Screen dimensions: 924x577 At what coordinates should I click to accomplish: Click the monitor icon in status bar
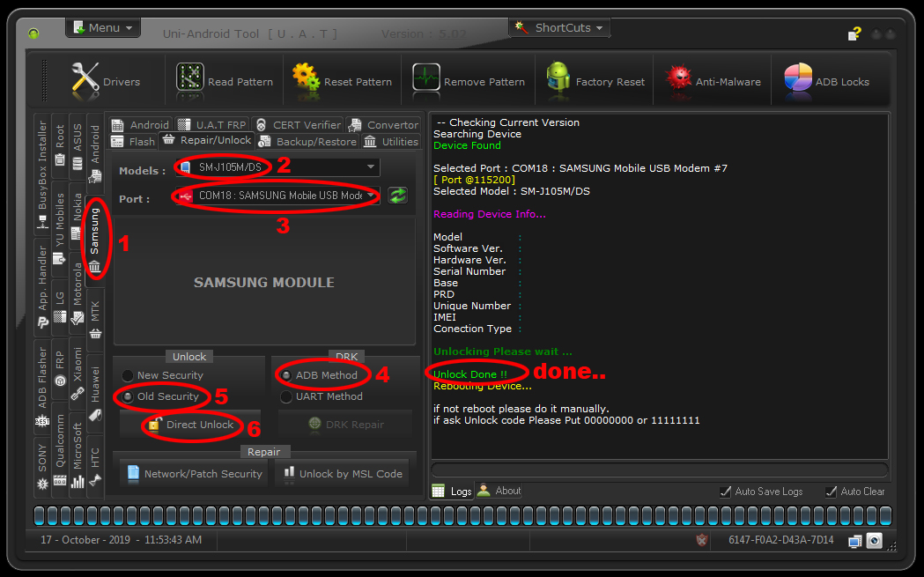click(x=854, y=541)
